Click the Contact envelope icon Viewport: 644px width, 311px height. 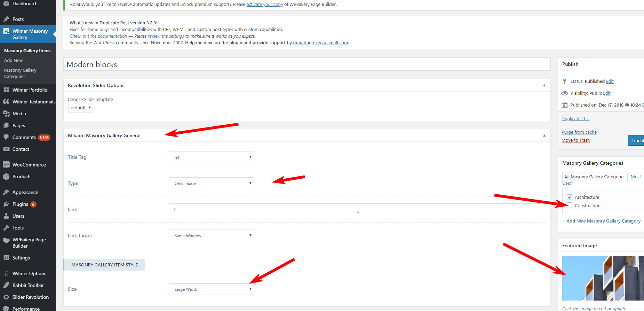6,149
